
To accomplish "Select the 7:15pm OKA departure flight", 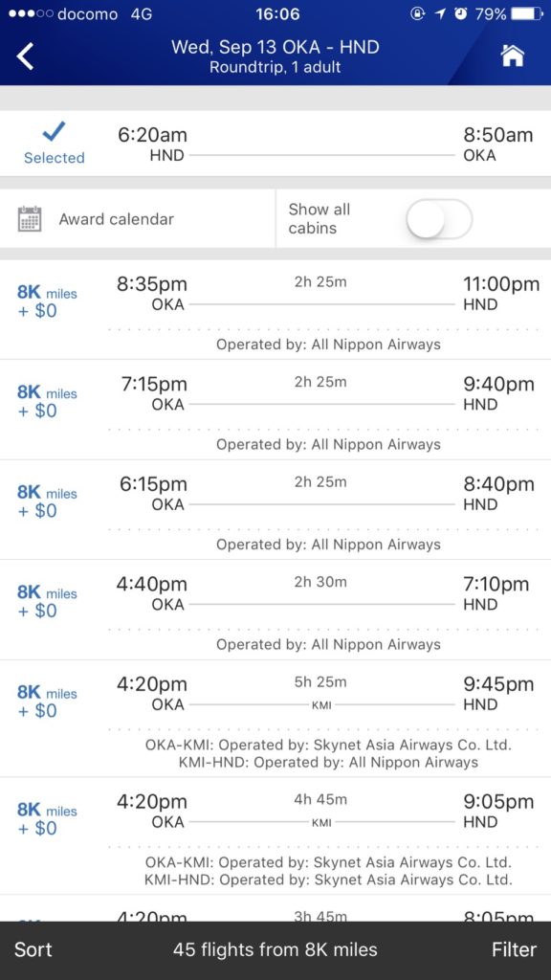I will (275, 410).
